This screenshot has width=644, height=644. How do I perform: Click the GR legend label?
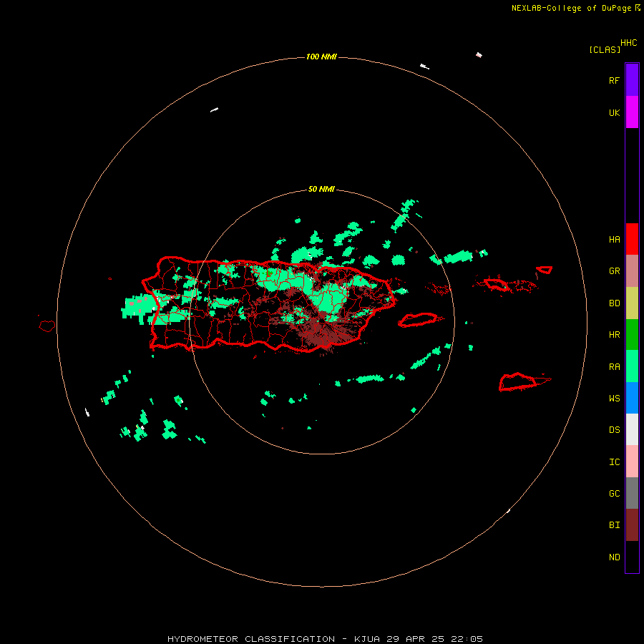(614, 271)
